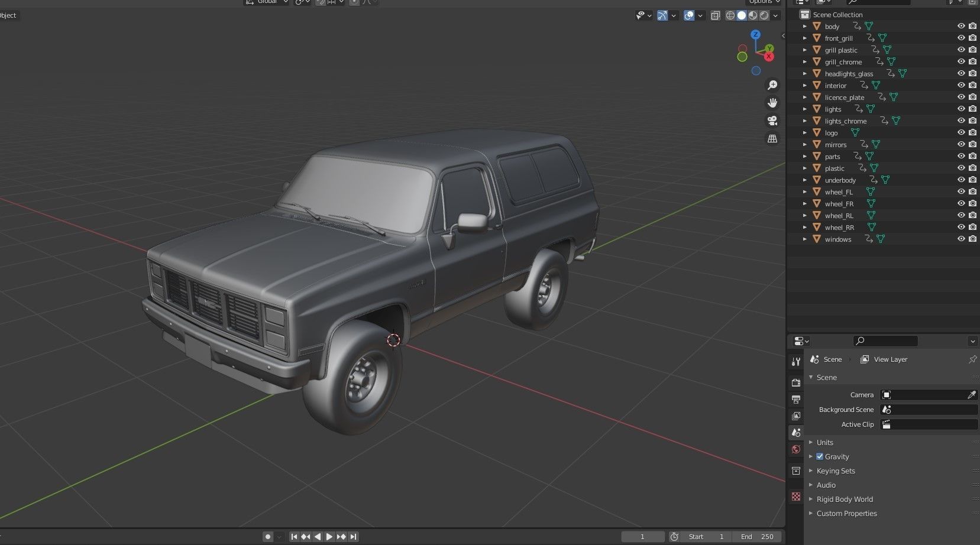Pin the properties editor context
The image size is (980, 545).
coord(972,359)
